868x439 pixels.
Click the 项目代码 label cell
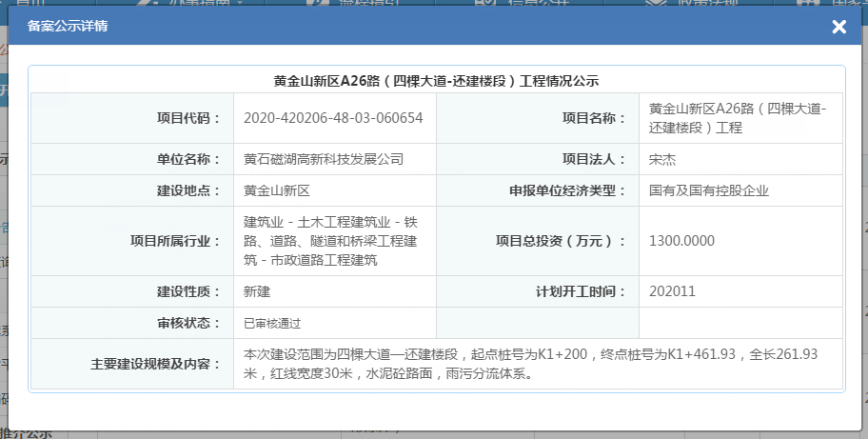coord(188,118)
